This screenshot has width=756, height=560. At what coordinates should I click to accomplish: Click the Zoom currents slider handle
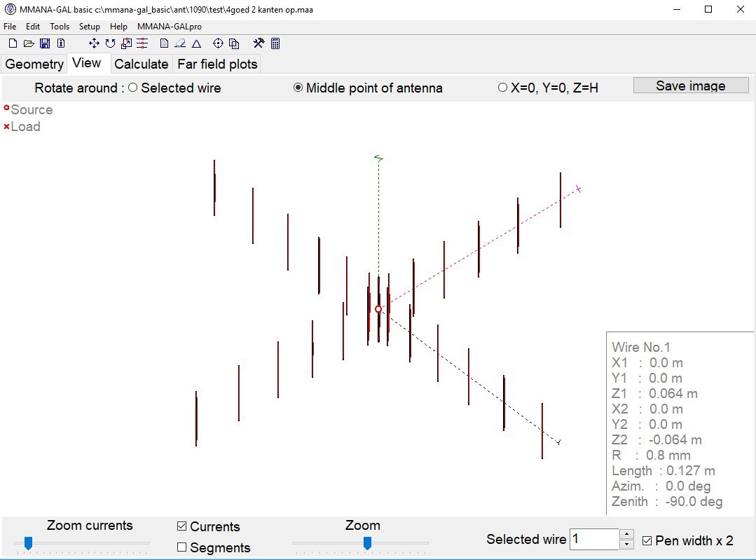point(28,542)
